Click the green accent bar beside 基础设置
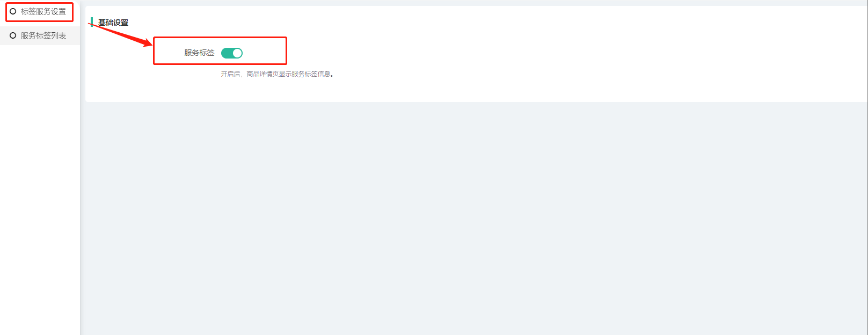 point(92,22)
